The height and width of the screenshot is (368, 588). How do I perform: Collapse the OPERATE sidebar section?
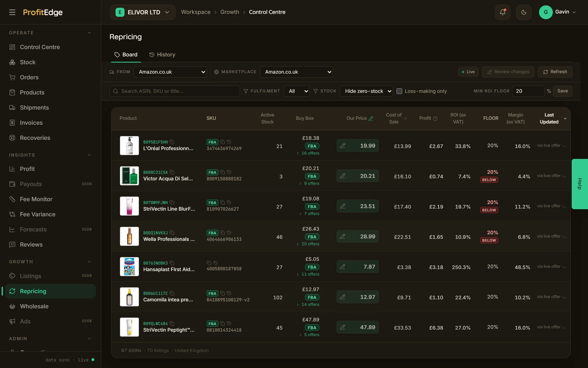(89, 33)
